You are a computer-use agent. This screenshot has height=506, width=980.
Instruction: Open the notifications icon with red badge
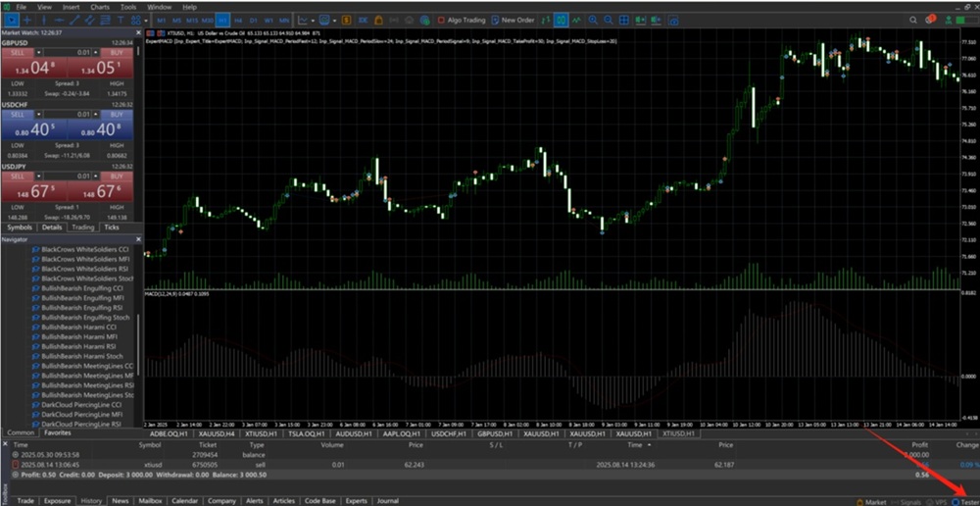pos(930,20)
